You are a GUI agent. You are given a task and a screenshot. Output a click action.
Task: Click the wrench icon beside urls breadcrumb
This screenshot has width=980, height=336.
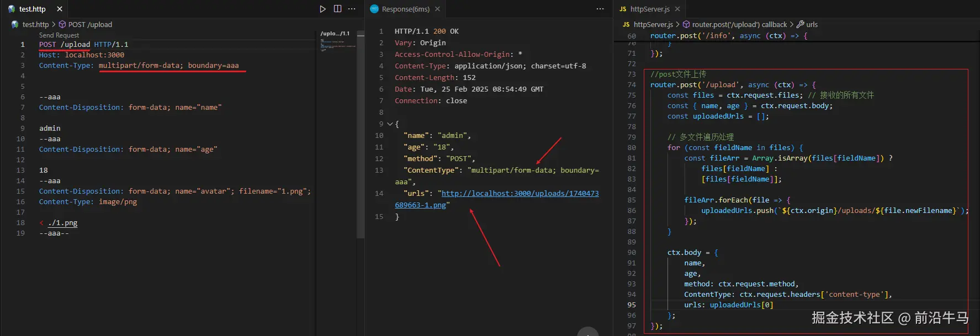[800, 24]
